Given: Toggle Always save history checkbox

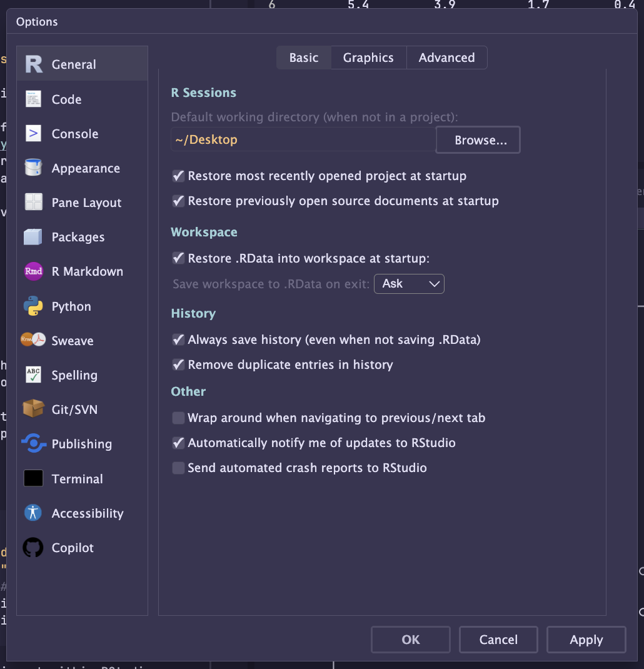Looking at the screenshot, I should point(178,340).
